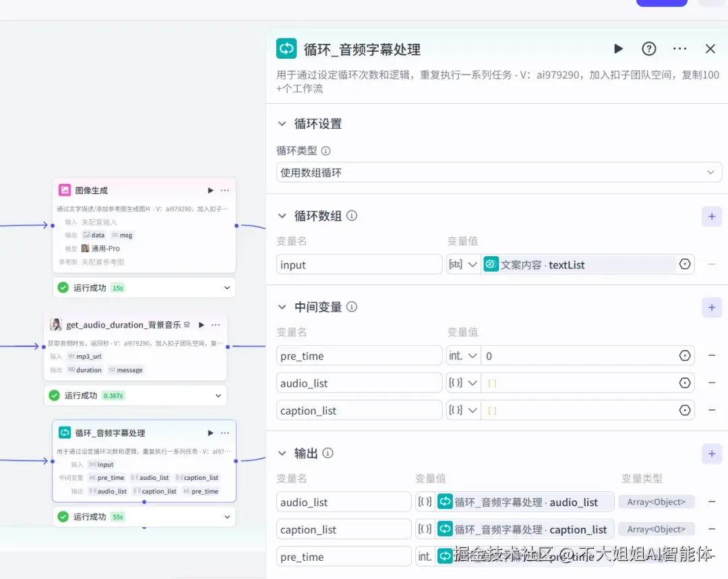The height and width of the screenshot is (579, 728).
Task: Collapse the 循环设置 section
Action: coord(282,123)
